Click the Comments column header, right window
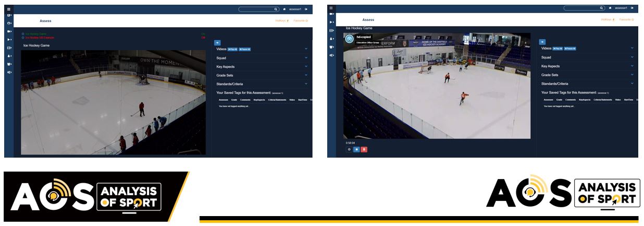644x226 pixels. point(571,99)
